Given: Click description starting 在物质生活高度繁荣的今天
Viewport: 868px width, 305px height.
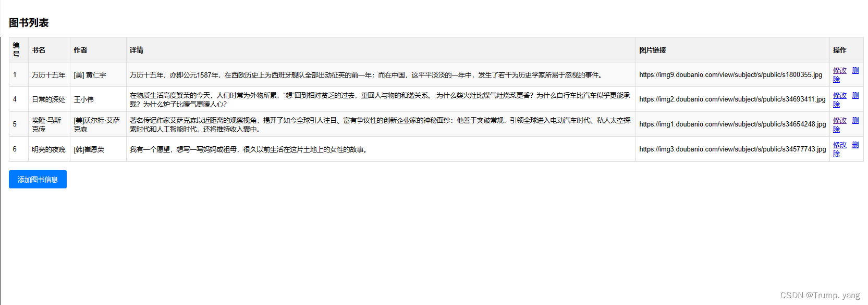Looking at the screenshot, I should [380, 99].
